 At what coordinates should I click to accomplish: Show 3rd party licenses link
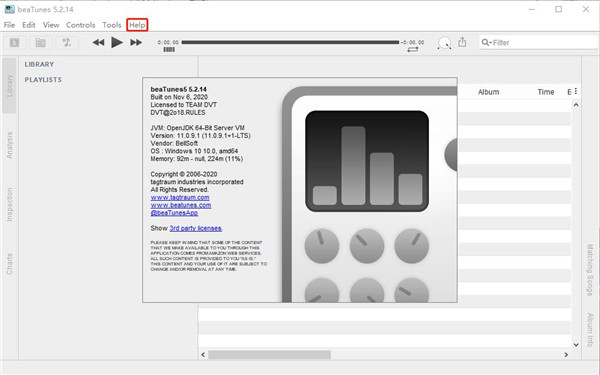click(196, 228)
